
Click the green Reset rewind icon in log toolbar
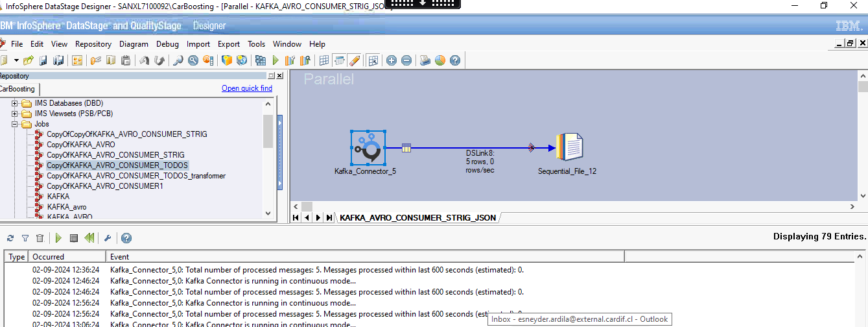point(89,238)
